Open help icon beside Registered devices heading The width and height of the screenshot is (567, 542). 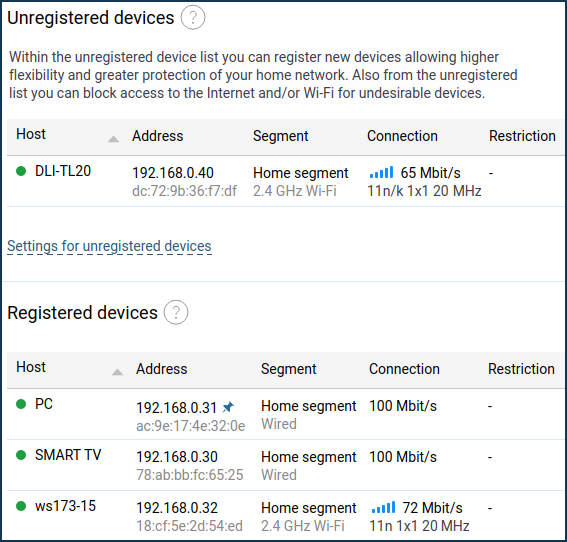tap(176, 312)
